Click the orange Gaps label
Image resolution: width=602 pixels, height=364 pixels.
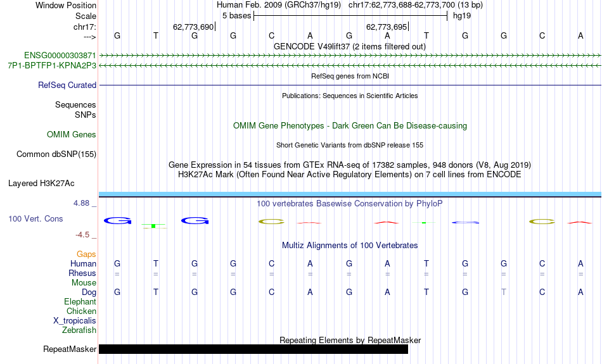[x=86, y=254]
